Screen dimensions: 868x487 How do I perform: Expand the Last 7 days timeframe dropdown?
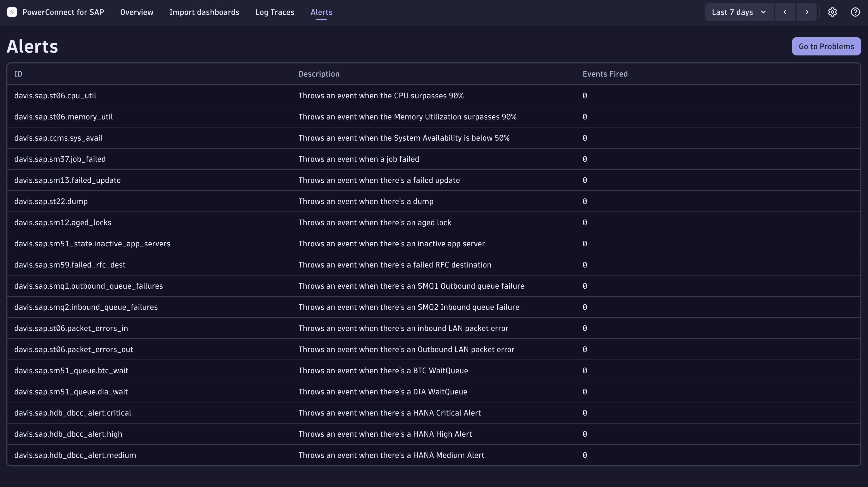739,12
